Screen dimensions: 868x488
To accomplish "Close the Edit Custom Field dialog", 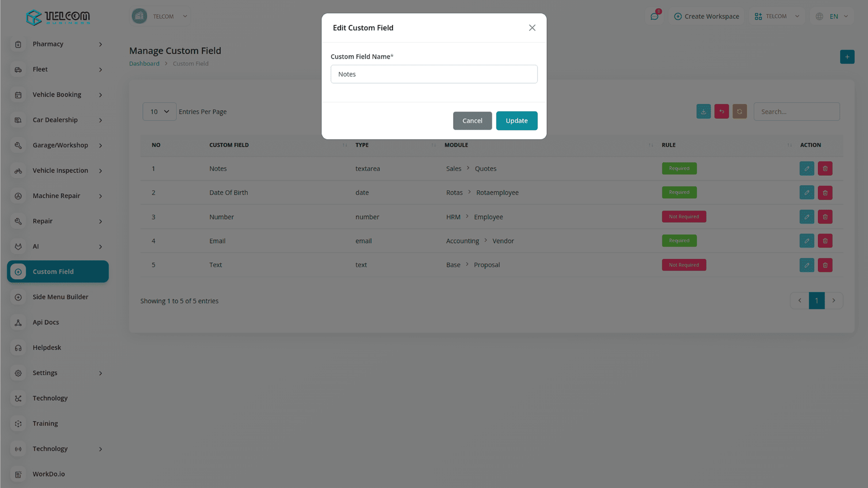I will point(532,28).
